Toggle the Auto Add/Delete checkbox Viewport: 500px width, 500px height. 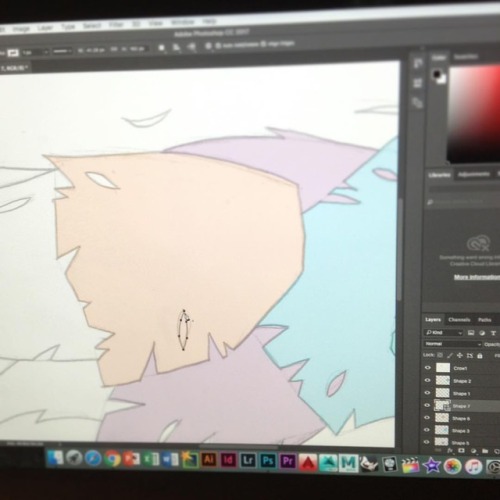(x=218, y=46)
